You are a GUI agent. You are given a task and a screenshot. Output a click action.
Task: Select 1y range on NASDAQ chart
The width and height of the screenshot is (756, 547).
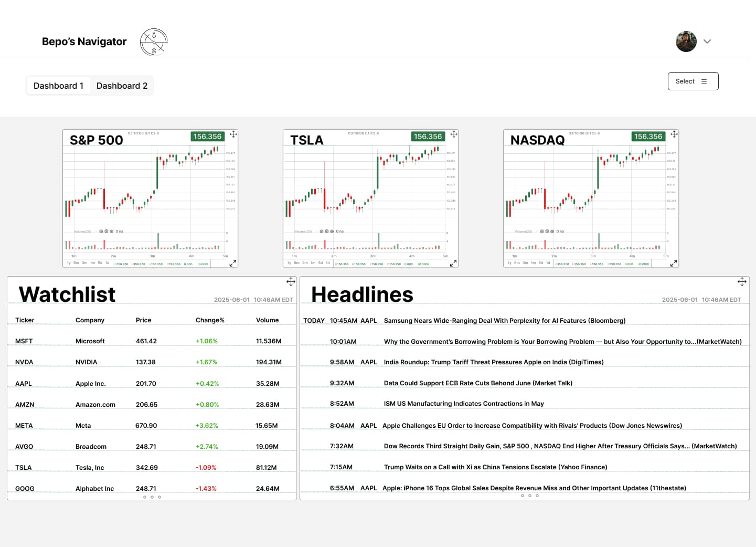pyautogui.click(x=509, y=263)
